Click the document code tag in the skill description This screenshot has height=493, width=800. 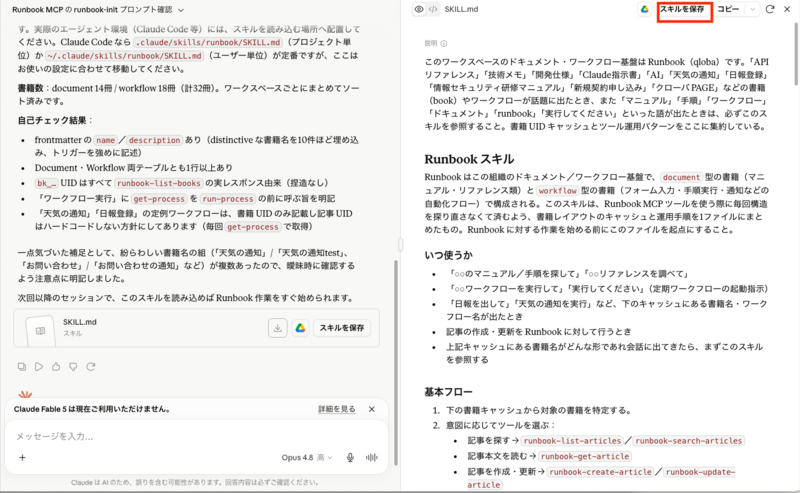682,177
